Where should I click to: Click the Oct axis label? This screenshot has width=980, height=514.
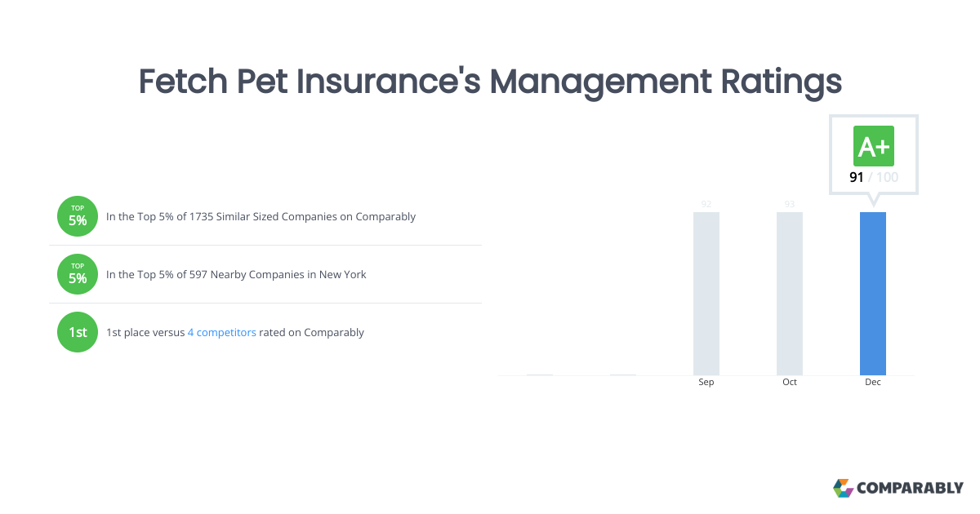[790, 382]
